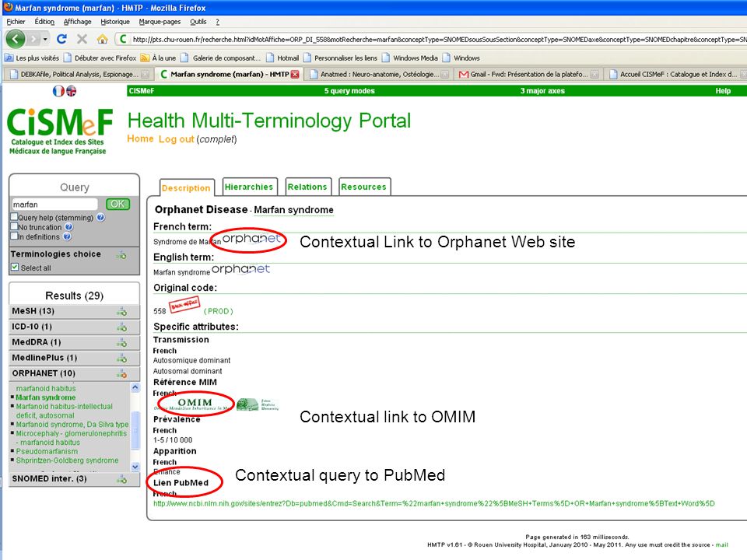
Task: Uncheck the Select all checkbox
Action: [x=15, y=267]
